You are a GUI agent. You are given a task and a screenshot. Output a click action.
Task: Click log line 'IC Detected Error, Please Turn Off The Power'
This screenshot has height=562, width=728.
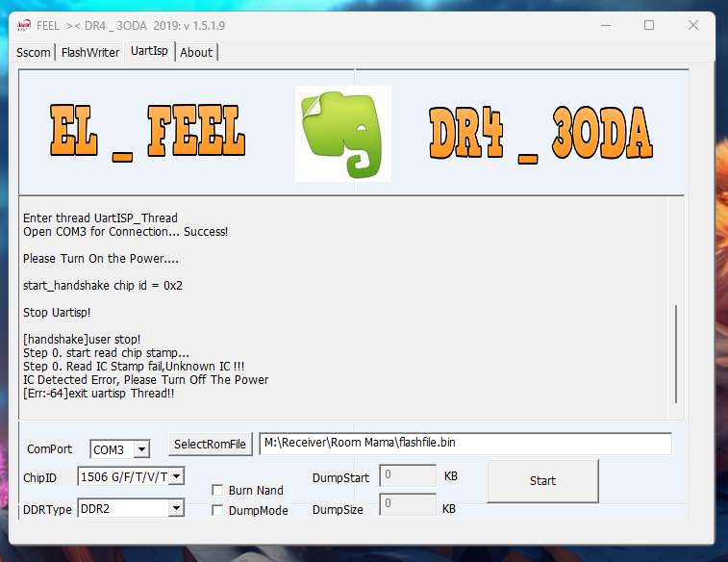pyautogui.click(x=146, y=380)
